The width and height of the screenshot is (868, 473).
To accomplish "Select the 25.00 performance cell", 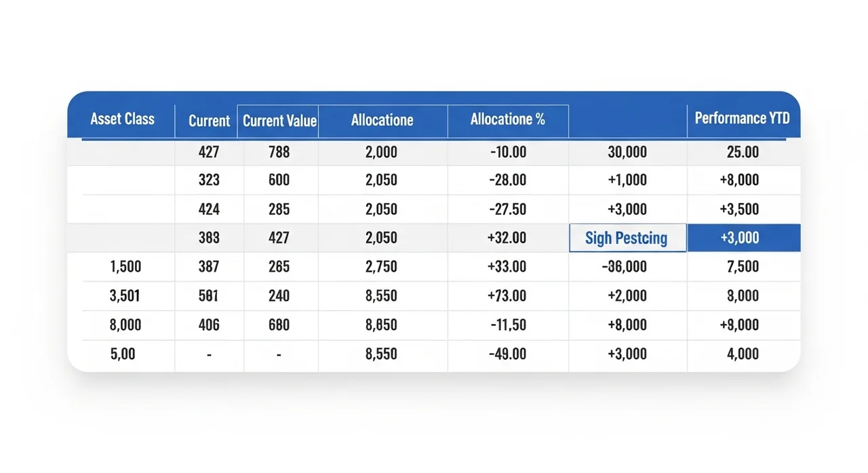I will pyautogui.click(x=743, y=152).
